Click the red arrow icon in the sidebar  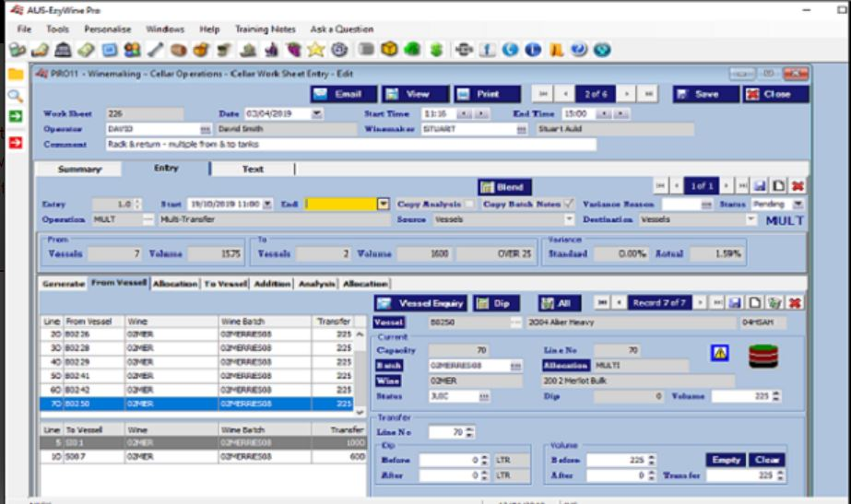(16, 143)
